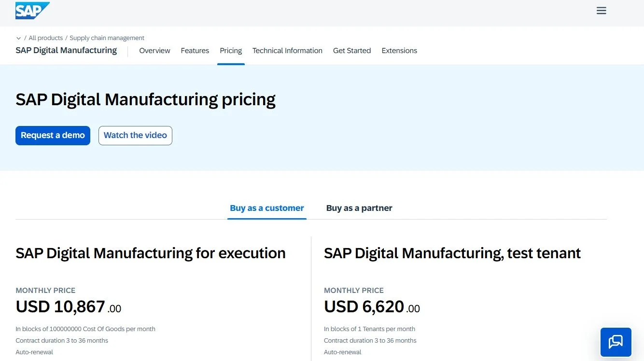Click the SAP logo

pyautogui.click(x=32, y=11)
